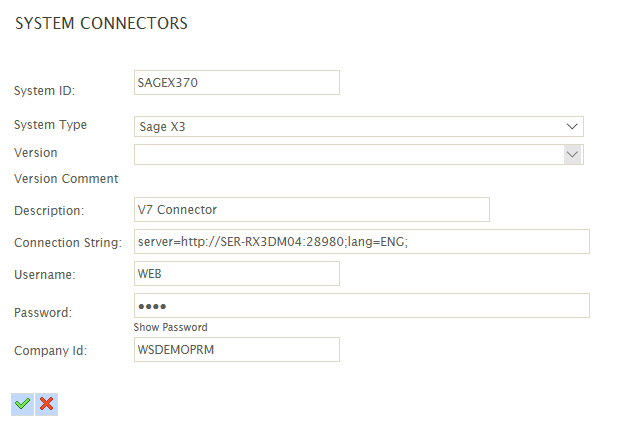The height and width of the screenshot is (437, 621).
Task: Open the System Type dropdown showing Sage X3
Action: (350, 127)
